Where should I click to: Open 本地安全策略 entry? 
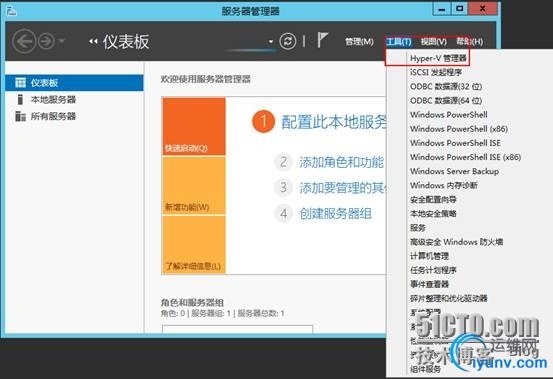[433, 214]
